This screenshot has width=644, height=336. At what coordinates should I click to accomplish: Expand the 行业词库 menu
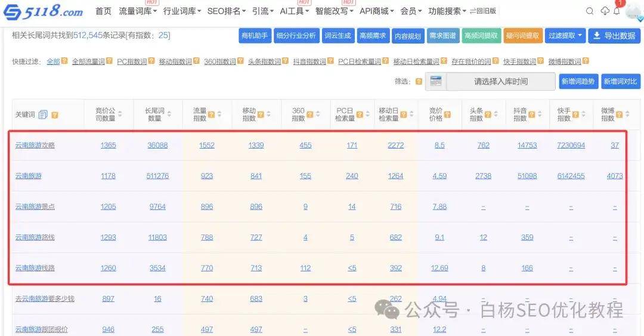(182, 11)
